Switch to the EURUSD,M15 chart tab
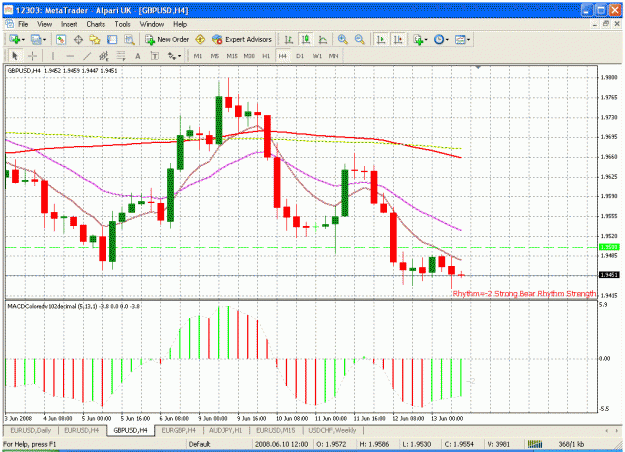 pyautogui.click(x=275, y=430)
